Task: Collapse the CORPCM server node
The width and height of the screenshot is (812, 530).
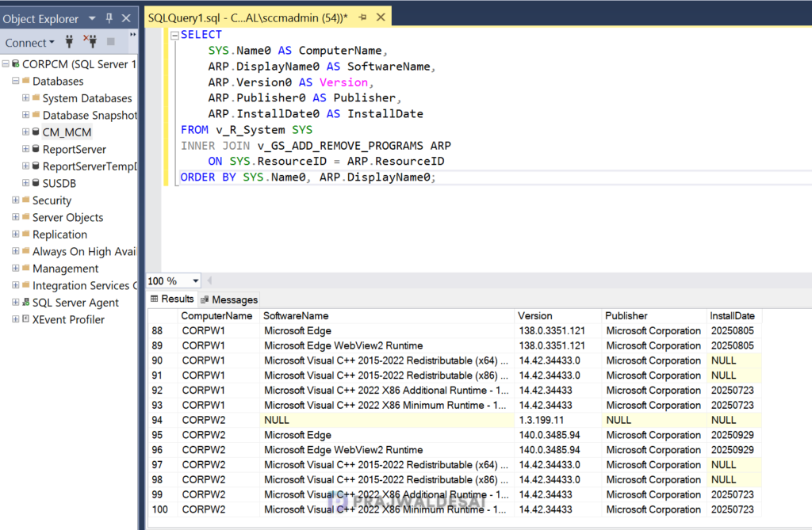Action: point(6,64)
